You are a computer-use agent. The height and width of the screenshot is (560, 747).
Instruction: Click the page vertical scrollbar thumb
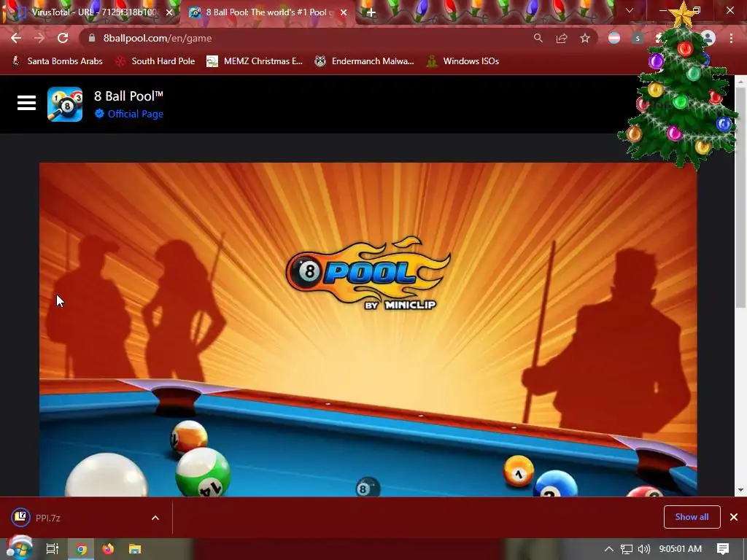[x=740, y=198]
